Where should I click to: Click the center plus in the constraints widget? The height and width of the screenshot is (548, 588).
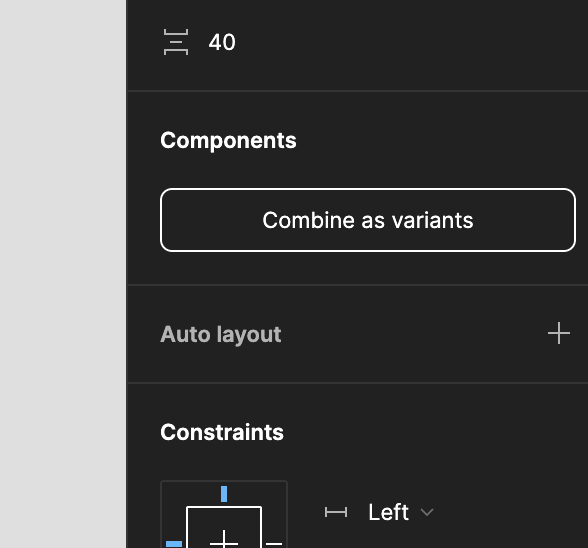tap(224, 540)
